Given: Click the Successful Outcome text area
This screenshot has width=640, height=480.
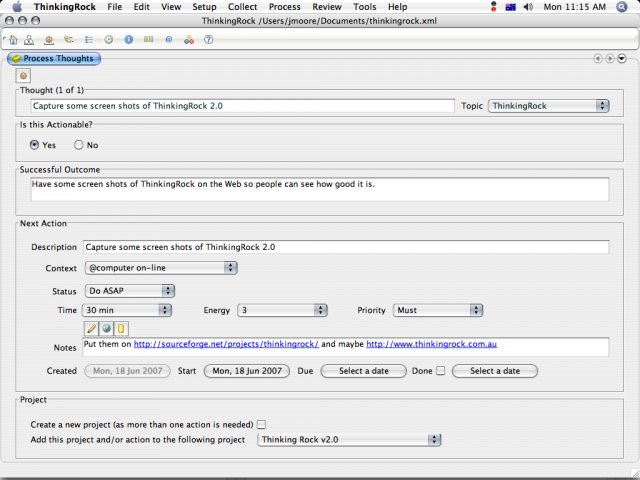Looking at the screenshot, I should (320, 189).
